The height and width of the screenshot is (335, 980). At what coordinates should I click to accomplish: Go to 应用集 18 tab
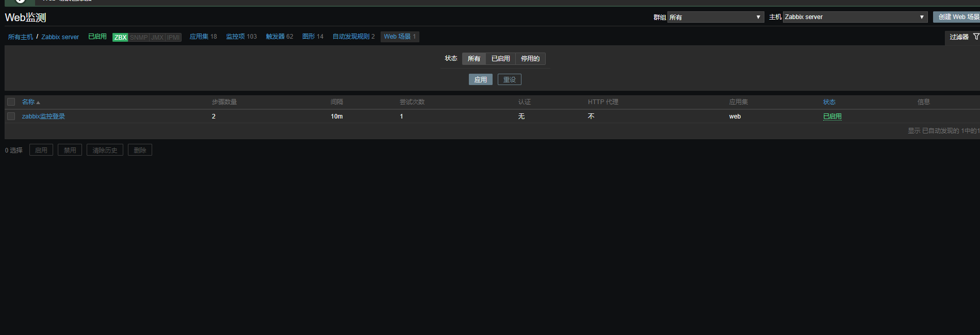tap(203, 37)
